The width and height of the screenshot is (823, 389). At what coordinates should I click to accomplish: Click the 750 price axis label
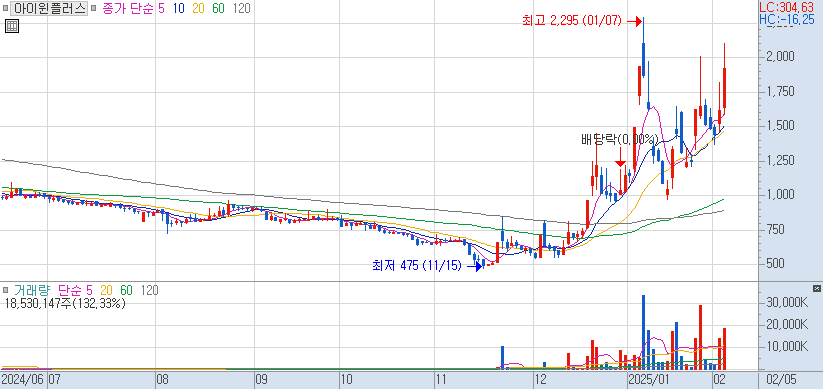pyautogui.click(x=776, y=229)
